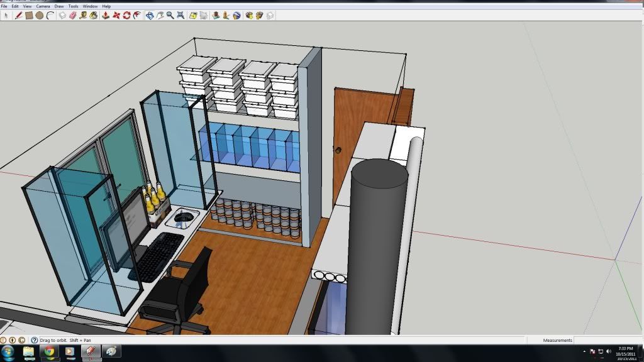
Task: Click the Zoom Extents icon
Action: (x=180, y=16)
